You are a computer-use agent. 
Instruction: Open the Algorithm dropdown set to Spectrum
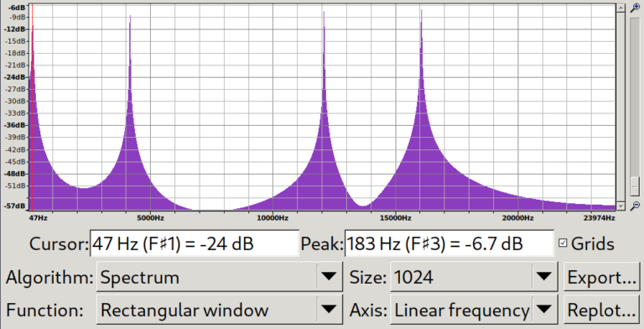tap(220, 277)
